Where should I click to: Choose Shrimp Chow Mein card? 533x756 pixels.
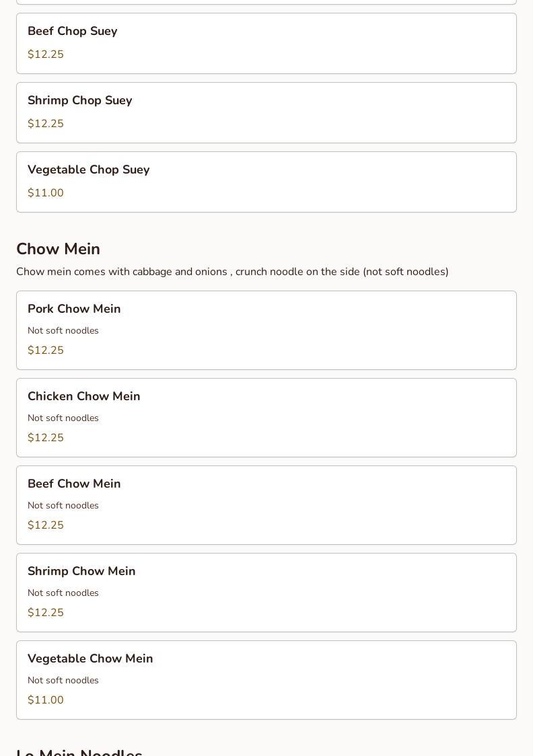[266, 593]
